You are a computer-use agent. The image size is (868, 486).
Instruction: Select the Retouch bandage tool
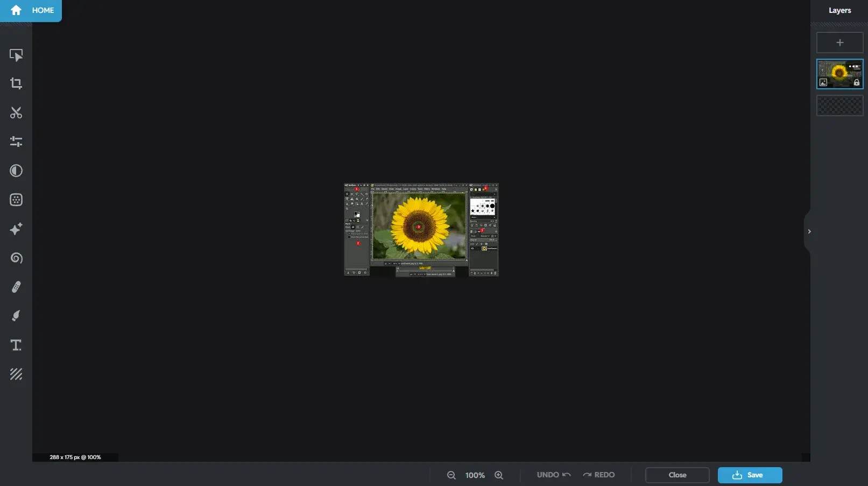click(16, 287)
